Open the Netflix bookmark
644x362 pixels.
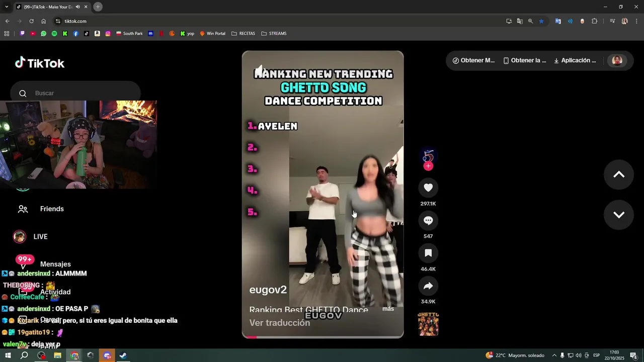click(161, 34)
